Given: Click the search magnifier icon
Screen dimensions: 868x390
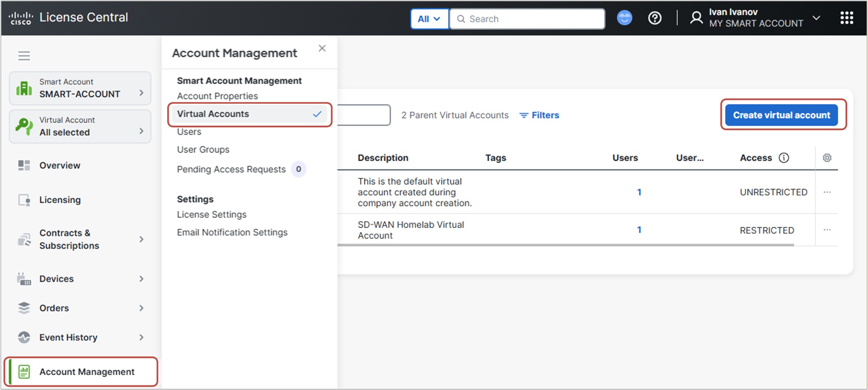Looking at the screenshot, I should 461,19.
